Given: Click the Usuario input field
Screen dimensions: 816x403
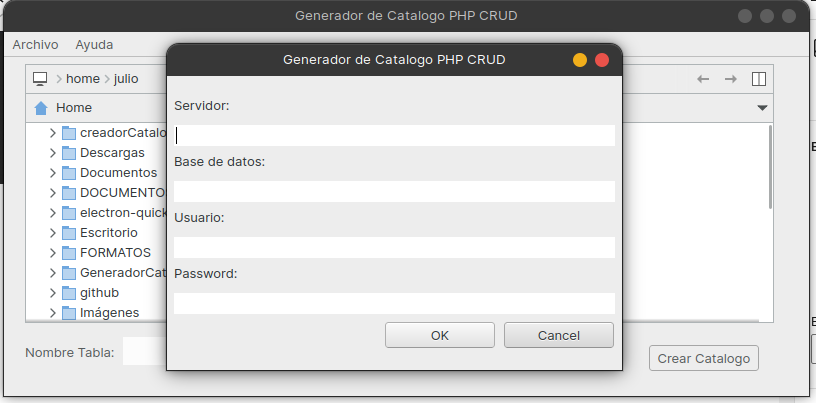Looking at the screenshot, I should (x=394, y=247).
